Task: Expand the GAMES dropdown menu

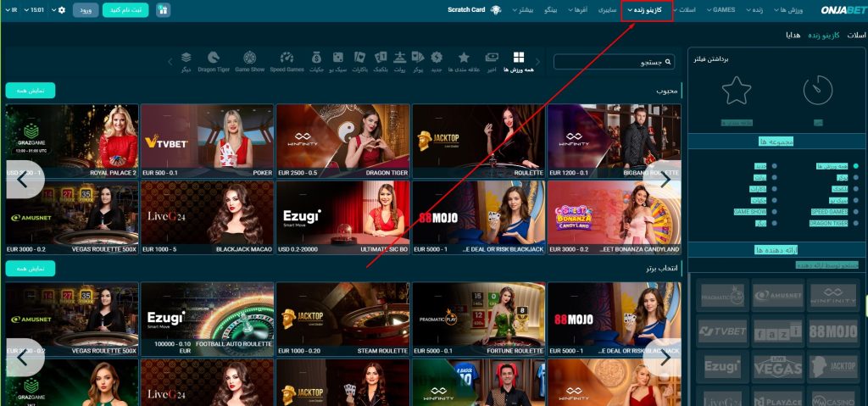Action: tap(721, 10)
